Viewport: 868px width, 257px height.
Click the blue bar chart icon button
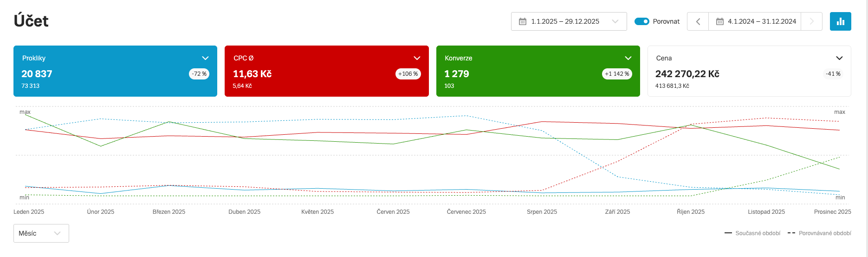click(x=840, y=21)
